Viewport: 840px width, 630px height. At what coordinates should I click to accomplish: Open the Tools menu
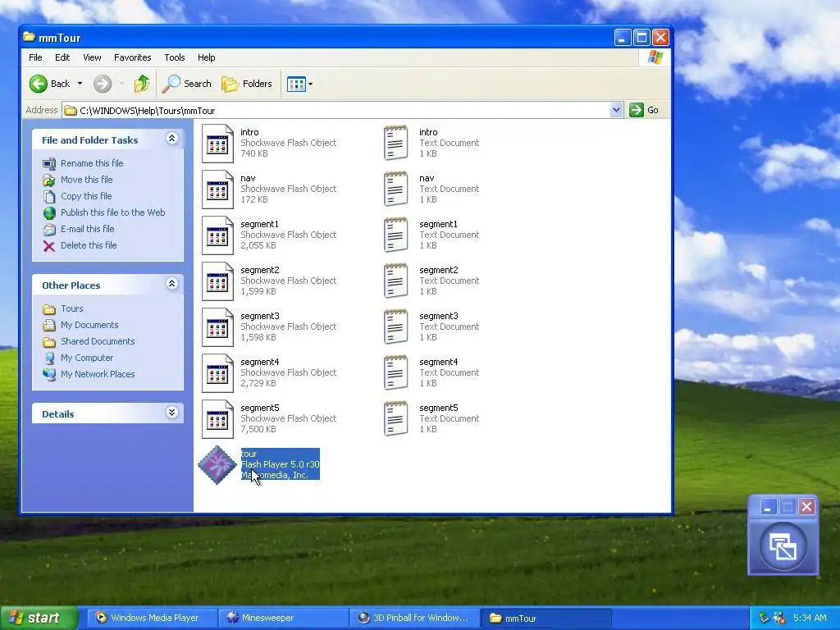174,57
